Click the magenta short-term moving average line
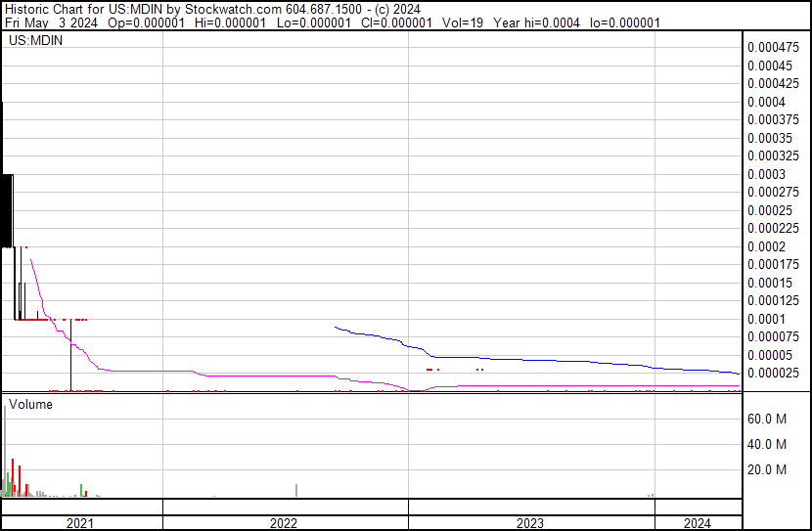This screenshot has height=531, width=812. (x=259, y=376)
